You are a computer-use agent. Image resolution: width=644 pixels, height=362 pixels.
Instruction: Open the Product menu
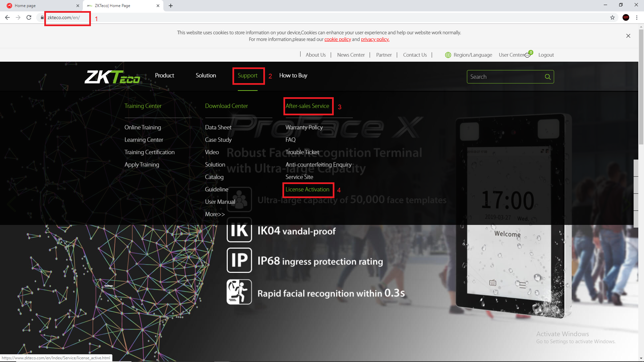pos(164,75)
